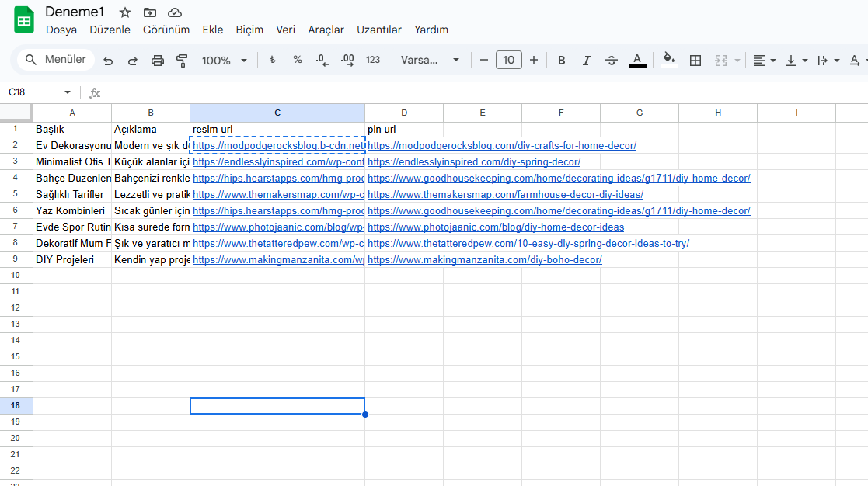
Task: Redo the last action
Action: pos(132,61)
